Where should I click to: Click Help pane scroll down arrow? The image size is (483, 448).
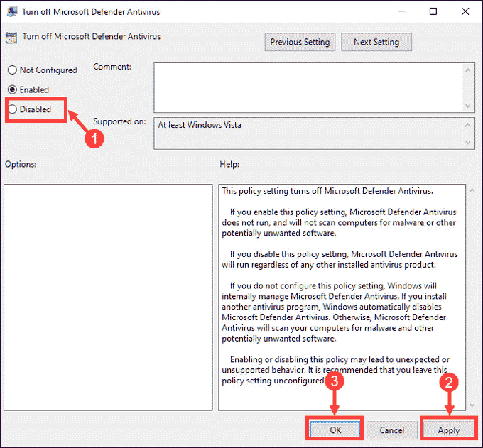472,405
